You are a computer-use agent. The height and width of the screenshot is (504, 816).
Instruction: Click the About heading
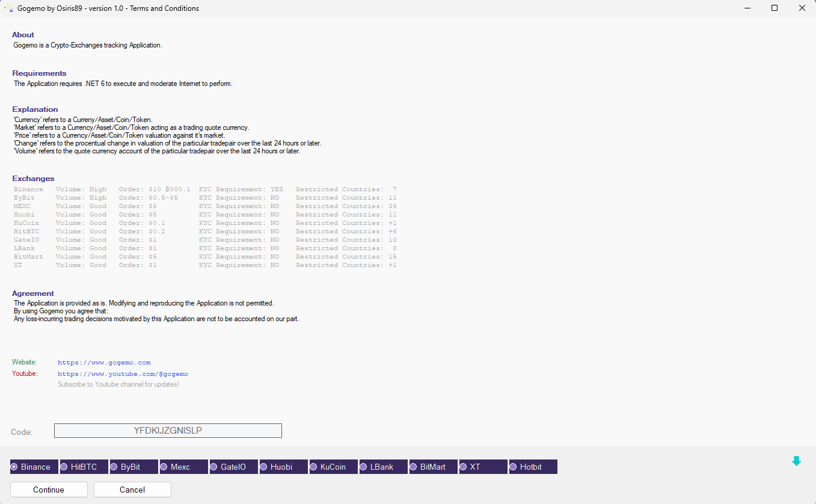(23, 35)
